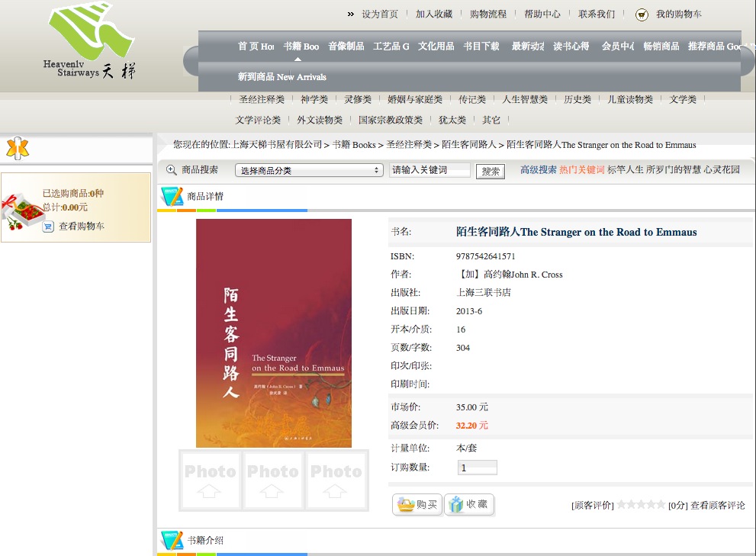
Task: Open the 书籍 Books menu
Action: pos(301,47)
